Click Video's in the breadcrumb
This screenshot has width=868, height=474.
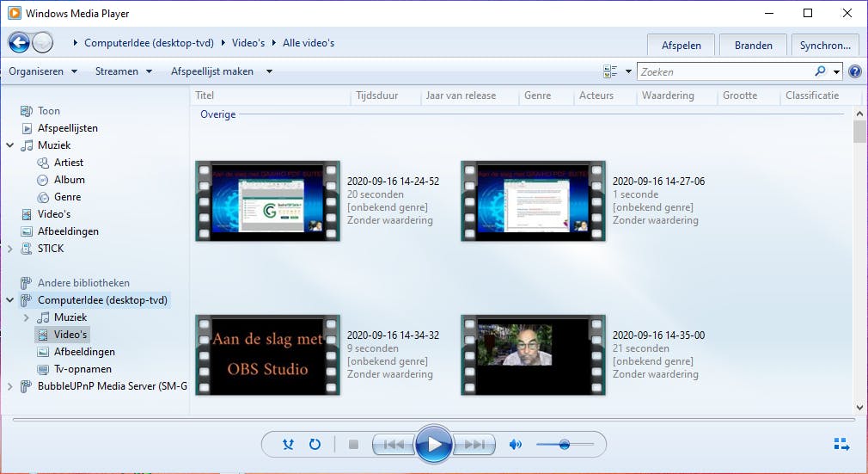248,42
